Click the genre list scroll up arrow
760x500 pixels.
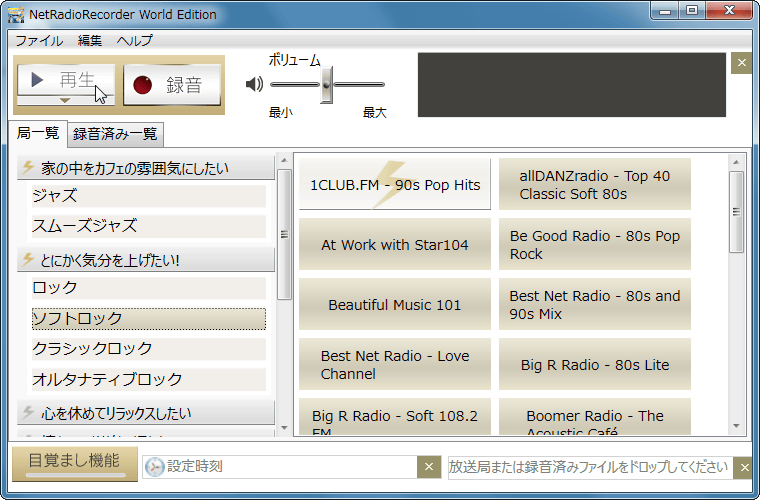click(285, 160)
